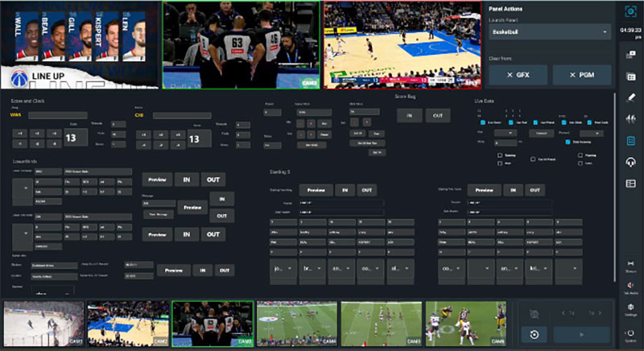Click Preview for first lower third
The width and height of the screenshot is (644, 351).
point(157,180)
